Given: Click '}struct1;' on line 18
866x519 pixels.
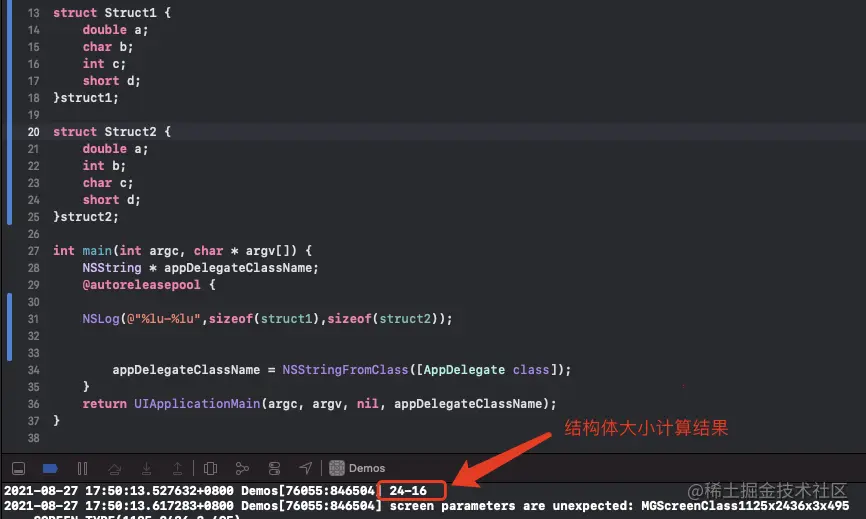Looking at the screenshot, I should pyautogui.click(x=86, y=98).
